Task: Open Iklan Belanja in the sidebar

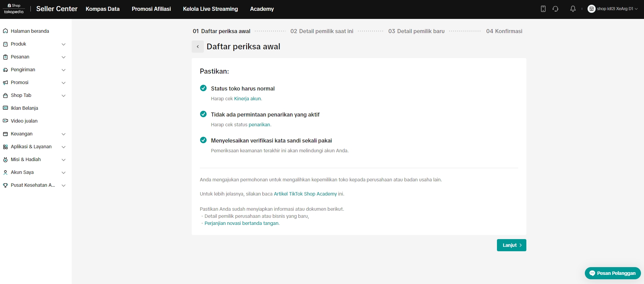Action: (x=24, y=108)
